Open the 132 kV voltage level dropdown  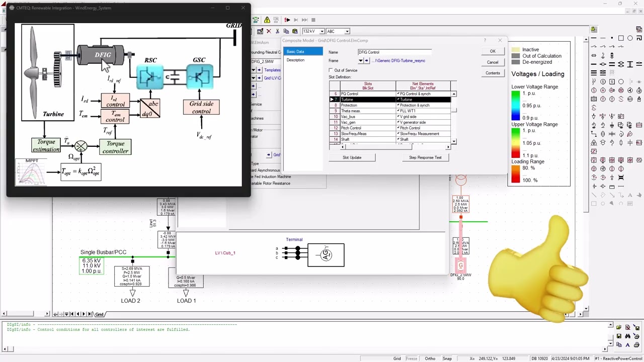322,31
